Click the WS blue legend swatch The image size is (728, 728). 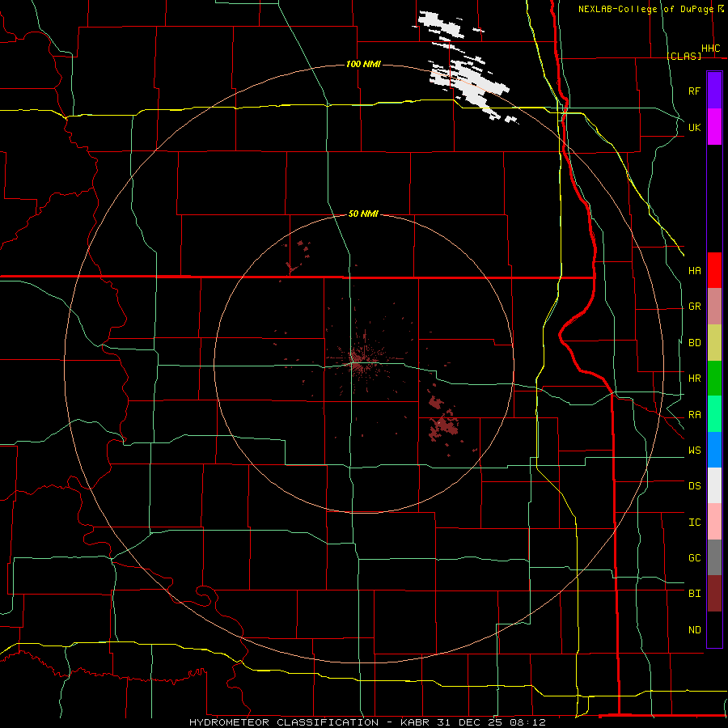[x=714, y=450]
